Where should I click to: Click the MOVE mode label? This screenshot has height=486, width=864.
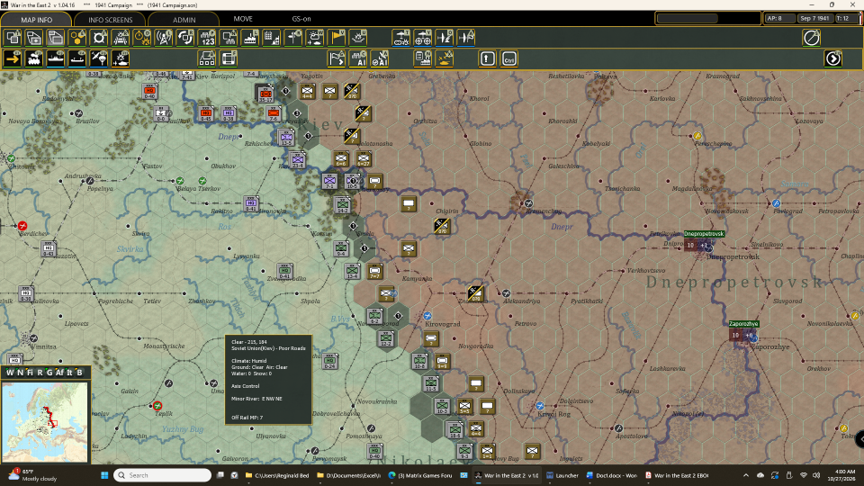coord(243,19)
